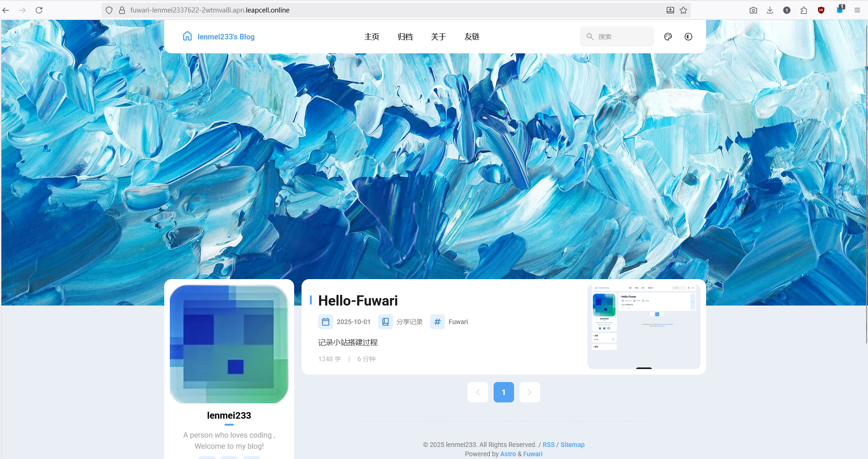The image size is (868, 459).
Task: Go to the next page arrow
Action: click(529, 392)
